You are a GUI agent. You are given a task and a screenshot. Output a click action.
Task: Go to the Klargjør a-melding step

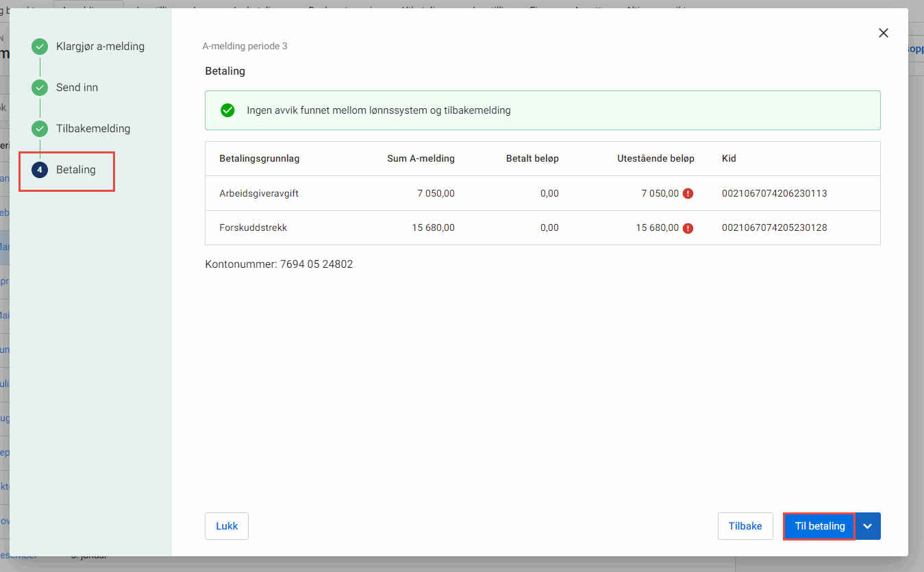click(x=100, y=47)
